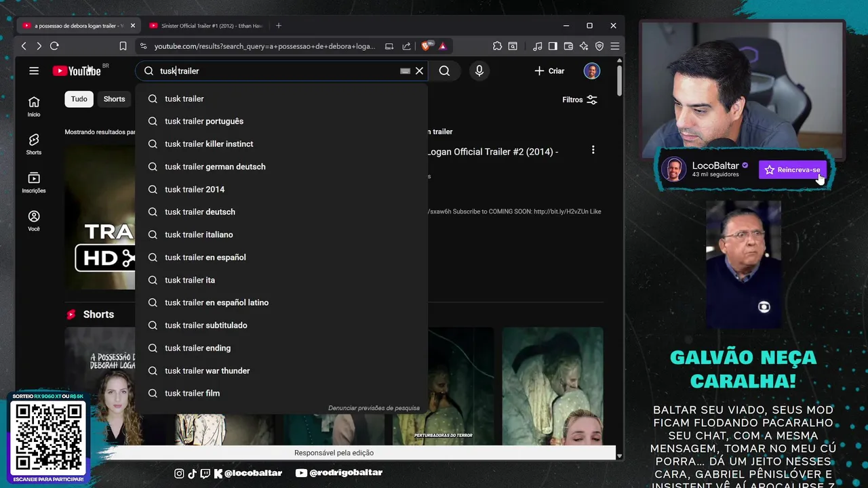Go forward in the browser
The image size is (868, 488).
pyautogui.click(x=39, y=46)
